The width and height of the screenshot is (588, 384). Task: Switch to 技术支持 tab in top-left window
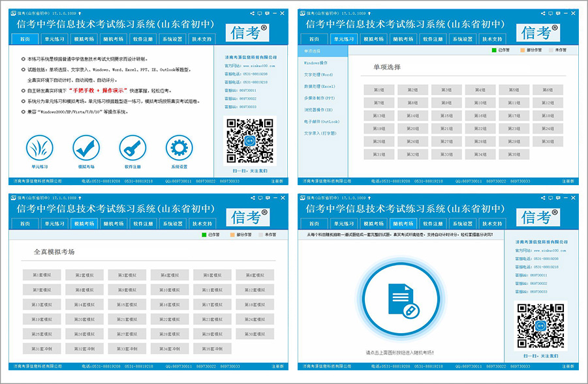[201, 39]
